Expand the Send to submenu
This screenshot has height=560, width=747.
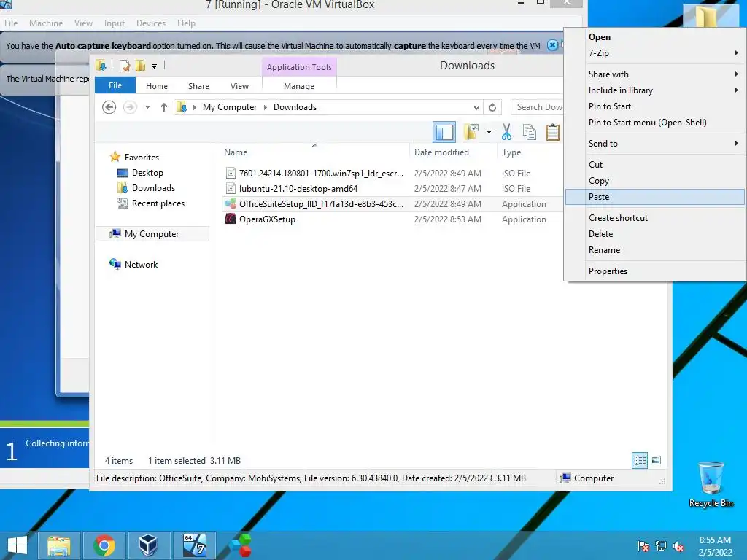tap(654, 144)
